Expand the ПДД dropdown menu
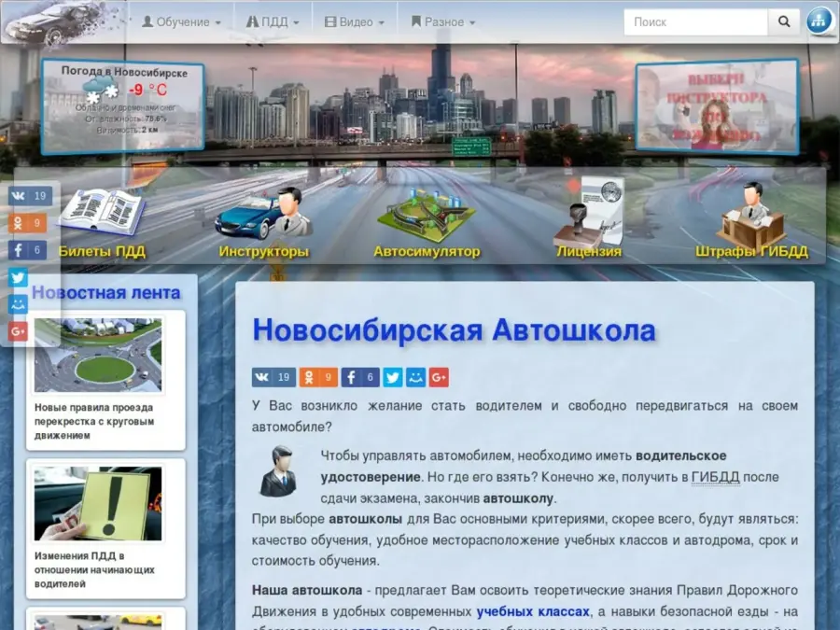This screenshot has height=630, width=840. coord(273,22)
